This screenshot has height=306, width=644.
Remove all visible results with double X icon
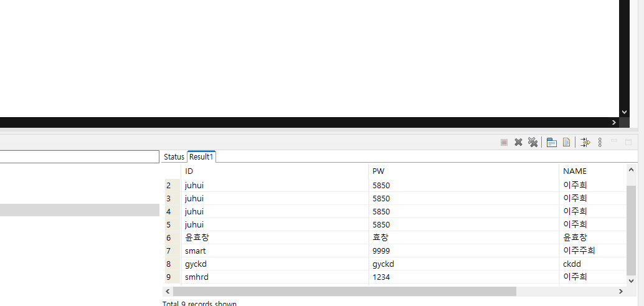point(533,142)
